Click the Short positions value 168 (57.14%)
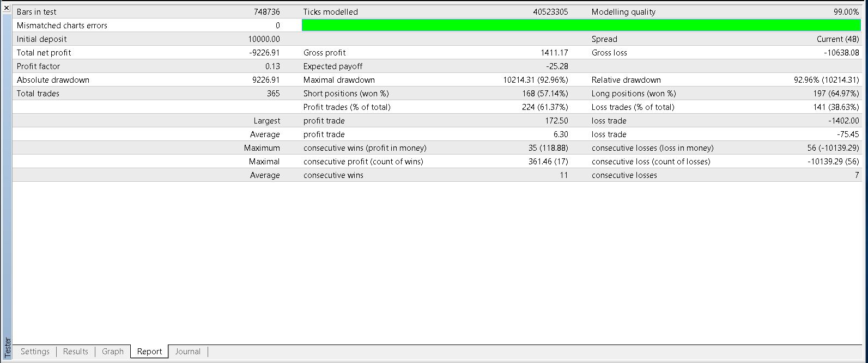The width and height of the screenshot is (868, 363). [545, 94]
